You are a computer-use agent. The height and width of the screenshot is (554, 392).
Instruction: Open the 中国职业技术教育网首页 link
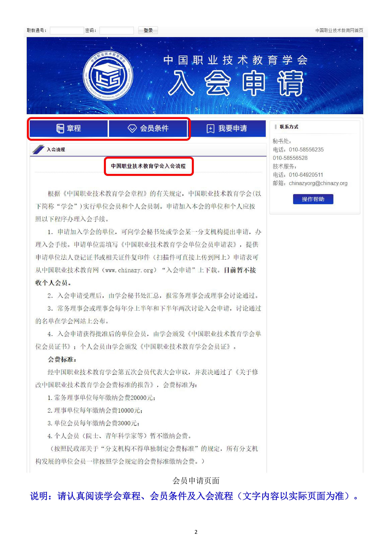point(339,30)
